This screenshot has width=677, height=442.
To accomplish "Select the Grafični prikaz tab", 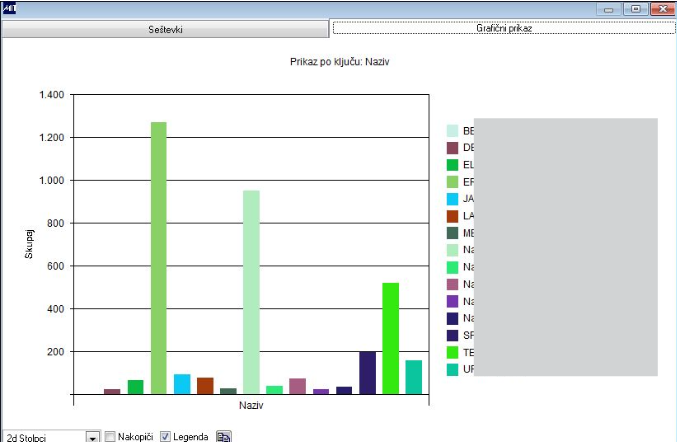I will [x=504, y=28].
